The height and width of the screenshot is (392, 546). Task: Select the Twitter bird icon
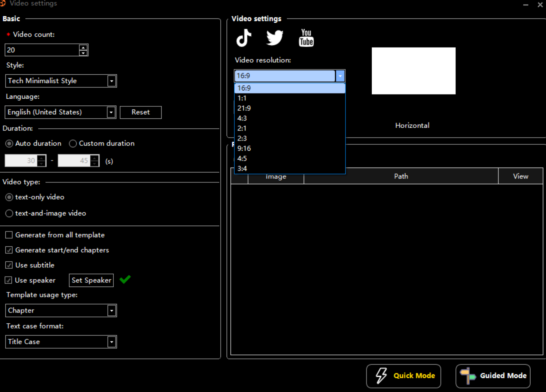pyautogui.click(x=275, y=38)
